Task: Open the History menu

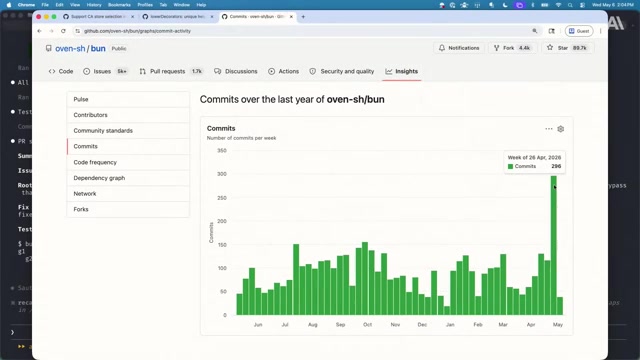Action: pyautogui.click(x=94, y=5)
